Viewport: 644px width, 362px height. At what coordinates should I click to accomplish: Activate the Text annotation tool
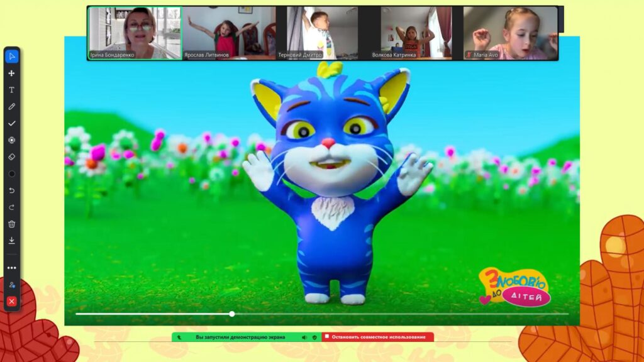click(11, 90)
